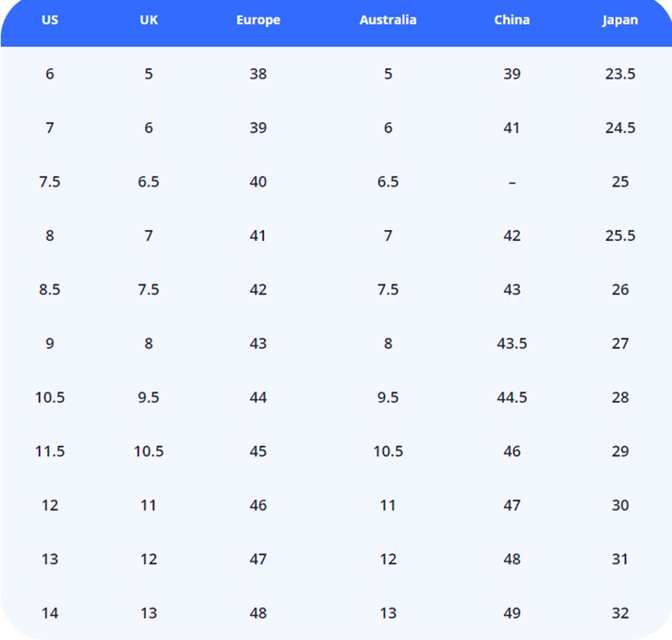Click China size 44.5 cell
Screen dimensions: 672x640
click(x=511, y=397)
